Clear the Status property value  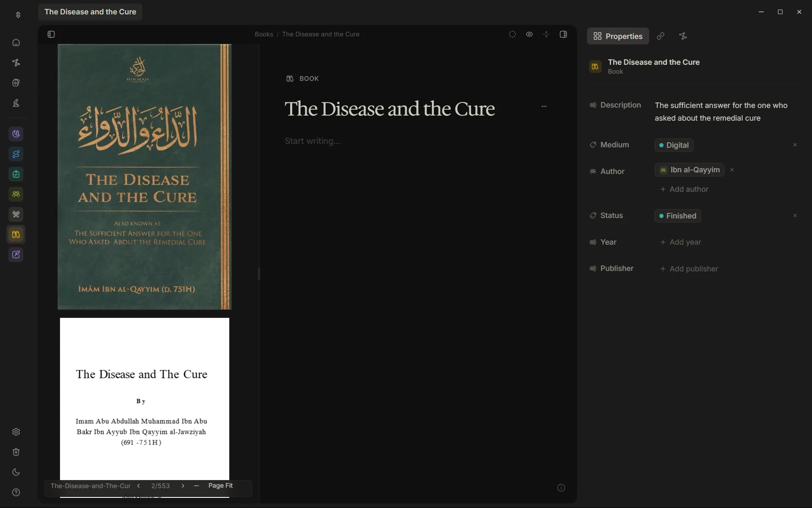pyautogui.click(x=795, y=215)
